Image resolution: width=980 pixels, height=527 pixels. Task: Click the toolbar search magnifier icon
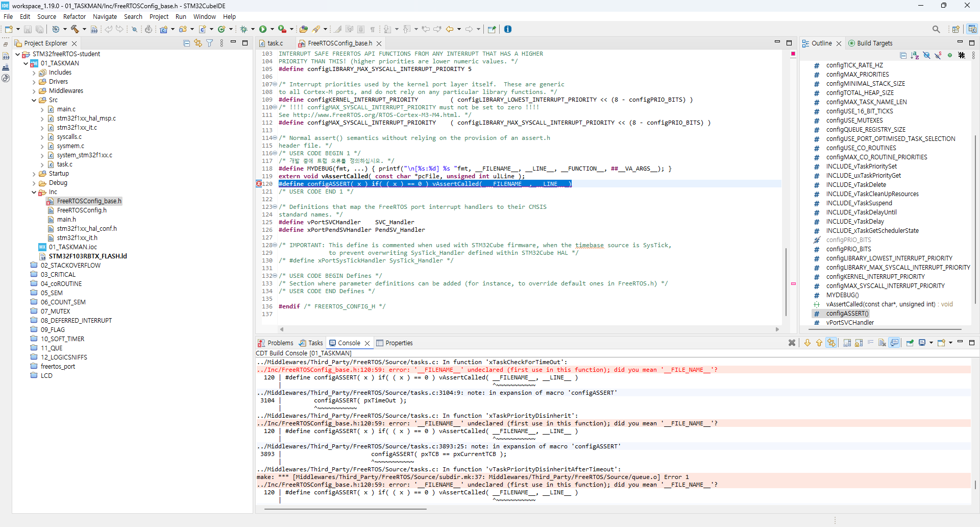pos(936,29)
